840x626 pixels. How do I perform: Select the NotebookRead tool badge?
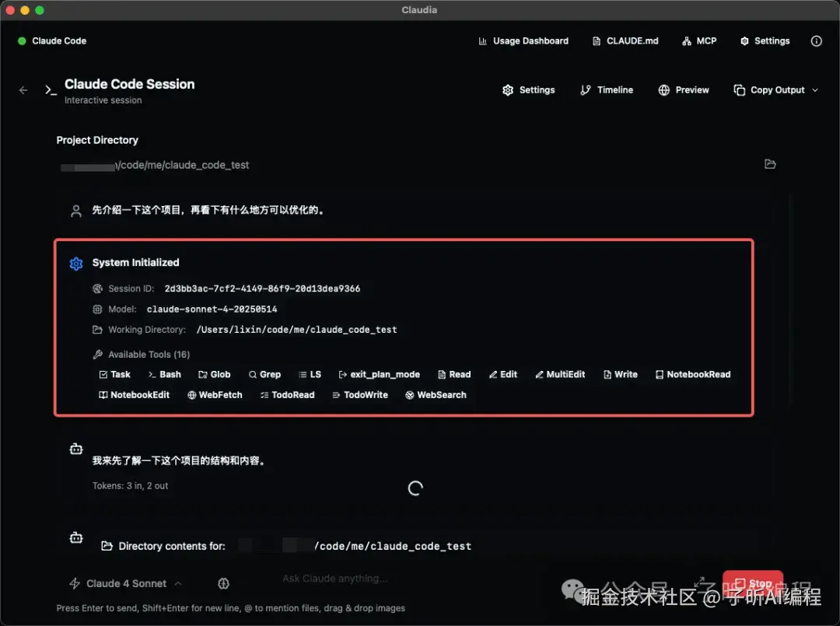[x=693, y=374]
